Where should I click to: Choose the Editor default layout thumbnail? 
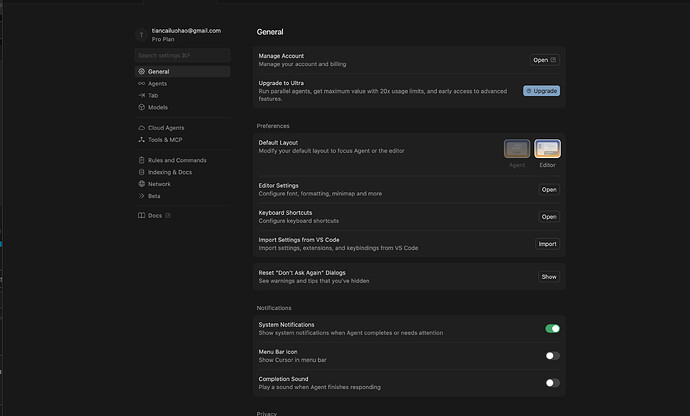pos(547,150)
